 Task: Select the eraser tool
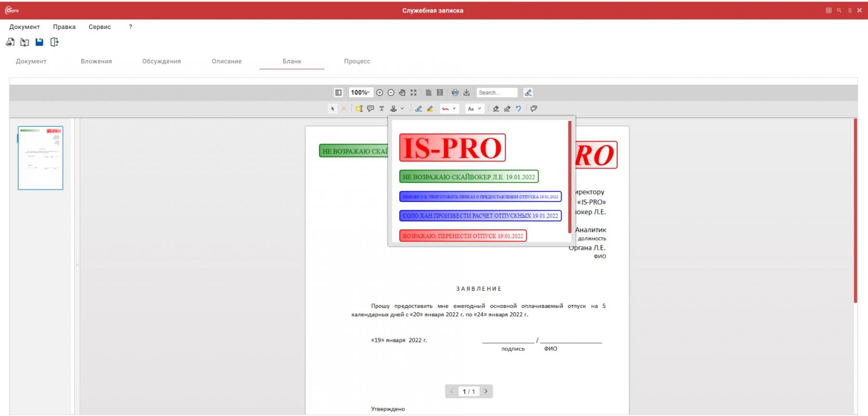496,108
